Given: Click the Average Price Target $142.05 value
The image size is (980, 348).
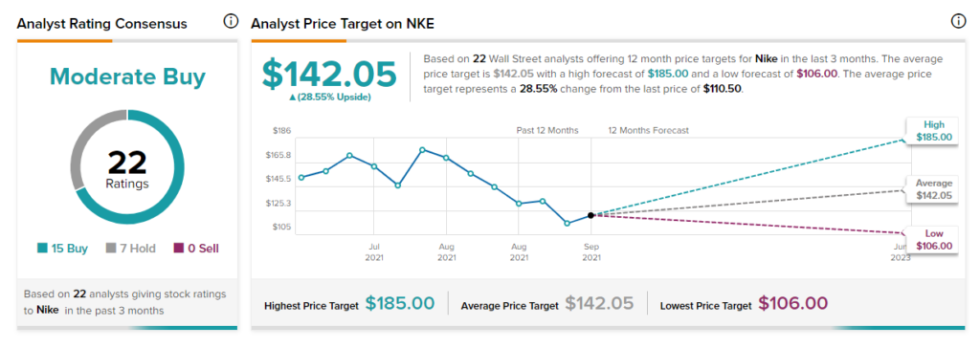Looking at the screenshot, I should point(599,304).
